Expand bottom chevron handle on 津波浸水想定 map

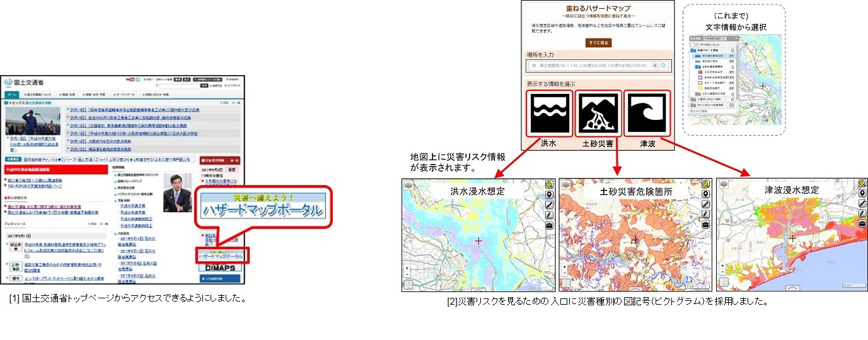tap(793, 288)
